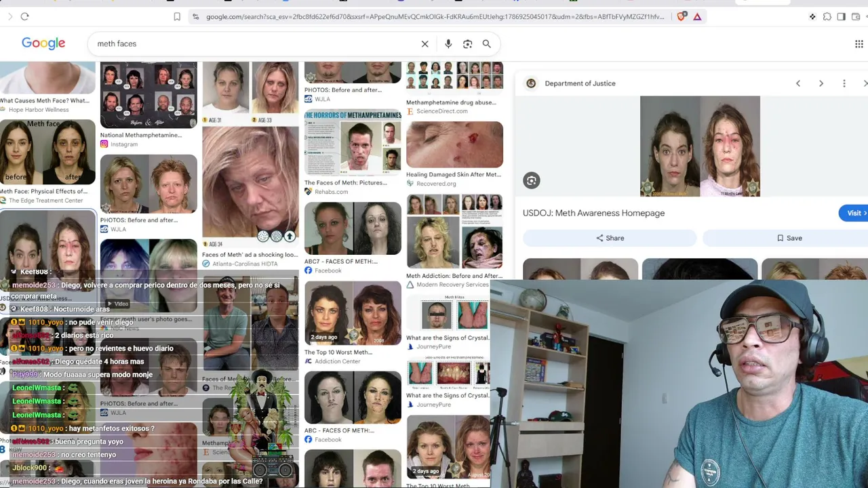This screenshot has height=488, width=868.
Task: Open 'National Methamphetamine...' result title
Action: pyautogui.click(x=141, y=135)
